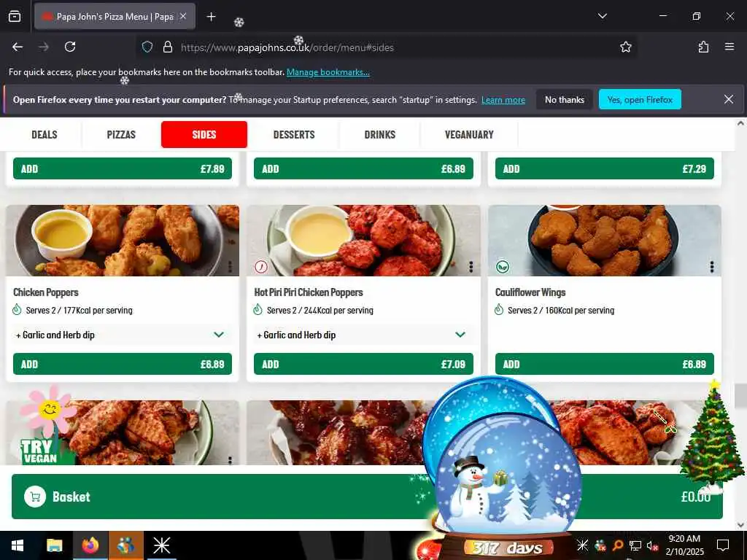Select the Sides menu tab

pos(204,134)
